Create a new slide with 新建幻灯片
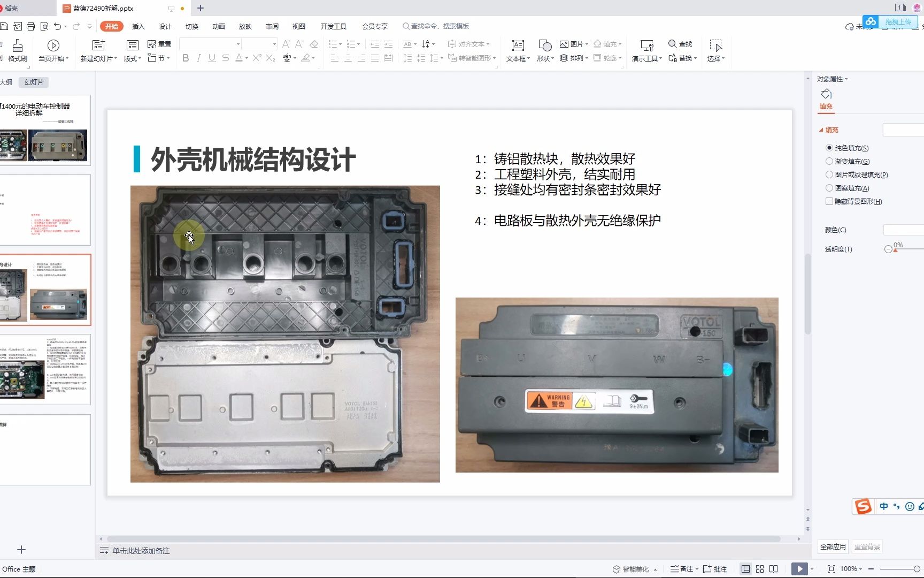924x578 pixels. (98, 51)
